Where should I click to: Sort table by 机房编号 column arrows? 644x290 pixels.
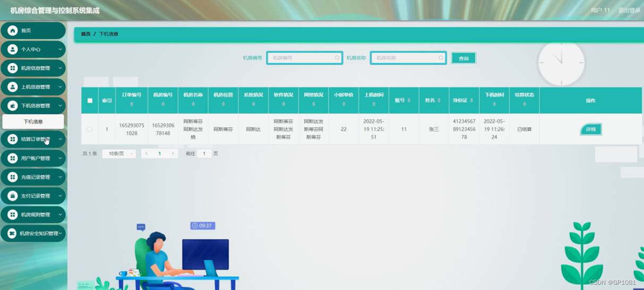tap(163, 104)
